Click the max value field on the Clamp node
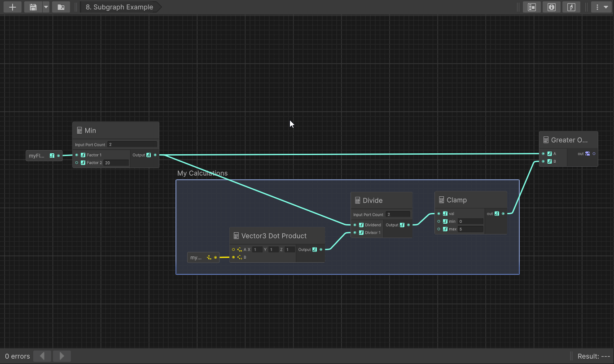 [x=470, y=229]
